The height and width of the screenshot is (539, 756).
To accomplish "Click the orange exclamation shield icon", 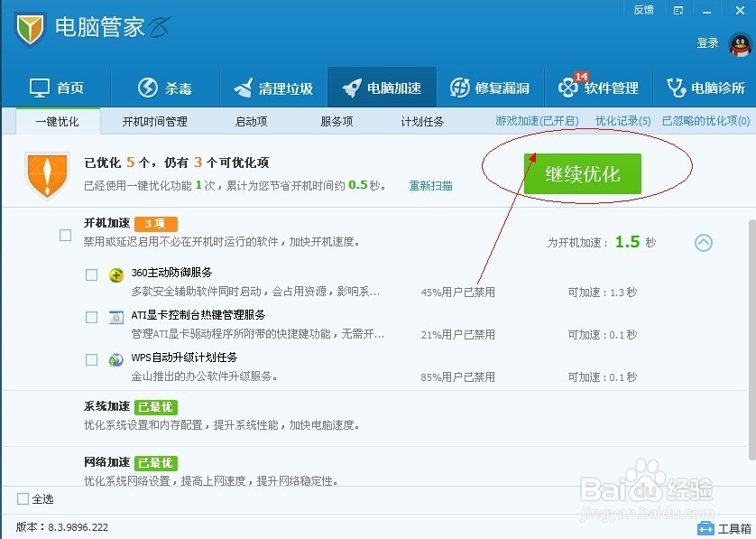I will click(x=46, y=174).
